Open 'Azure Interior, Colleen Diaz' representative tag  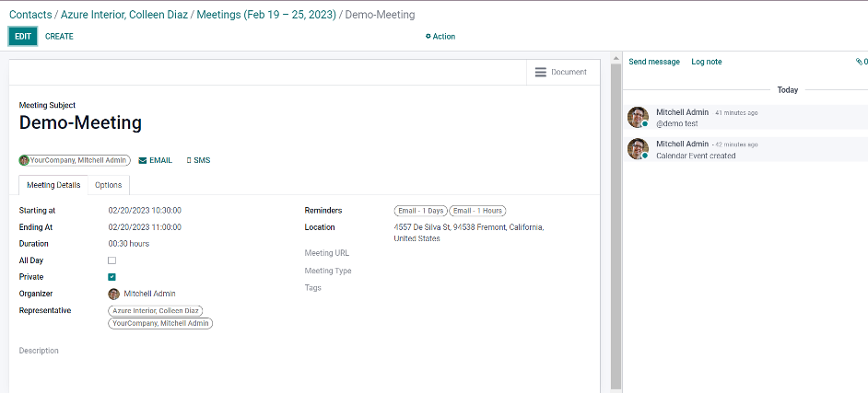click(x=156, y=311)
